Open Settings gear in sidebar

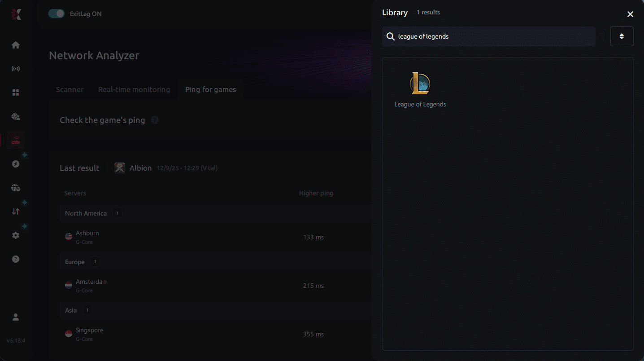tap(16, 235)
